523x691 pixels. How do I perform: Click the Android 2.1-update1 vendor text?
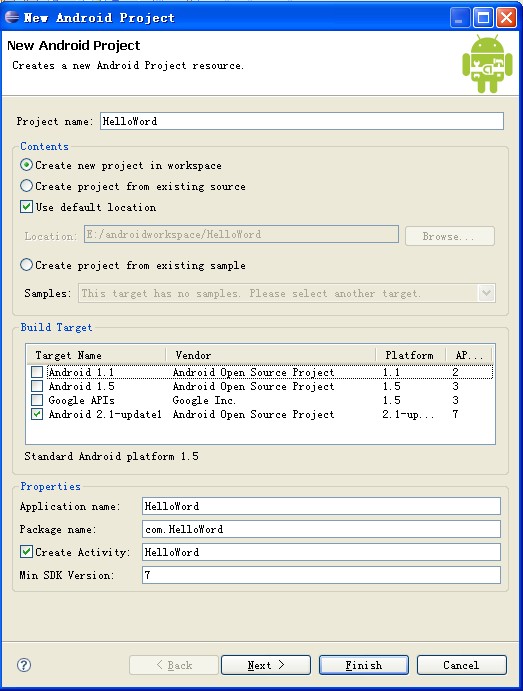coord(253,414)
